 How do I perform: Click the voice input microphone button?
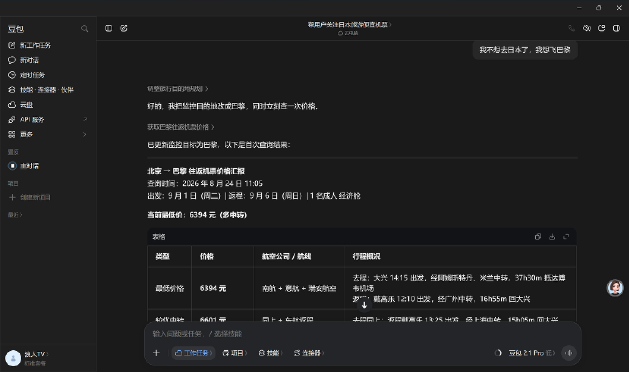(569, 353)
